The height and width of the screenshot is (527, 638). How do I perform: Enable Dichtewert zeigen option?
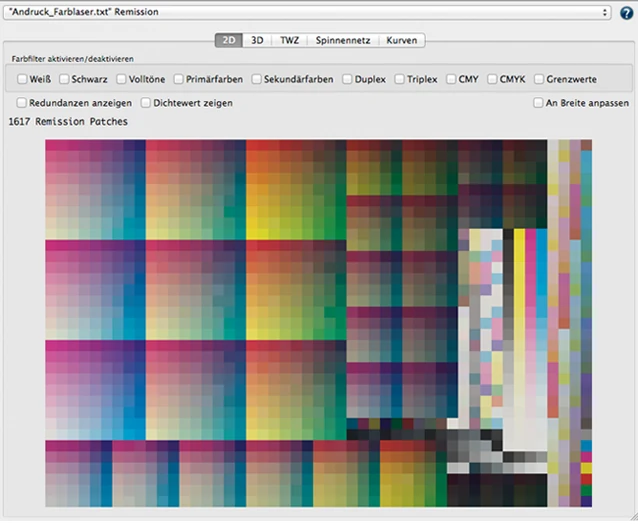point(146,103)
